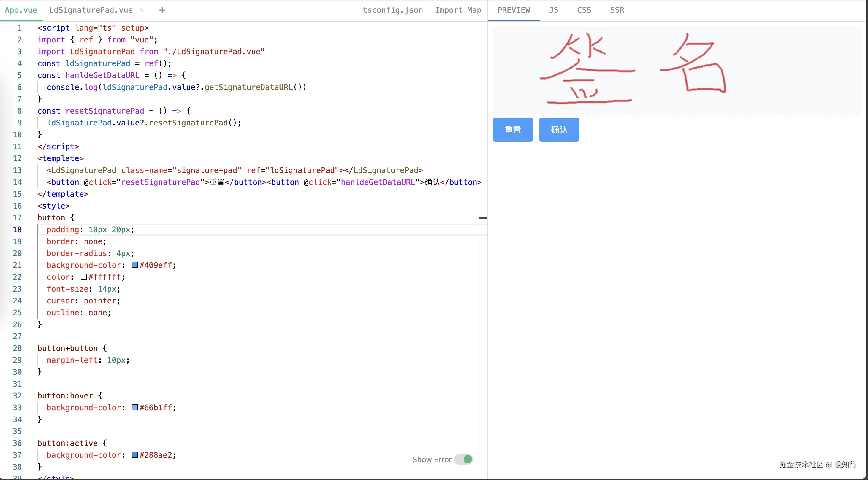Click the #ffffff color swatch

tap(84, 277)
